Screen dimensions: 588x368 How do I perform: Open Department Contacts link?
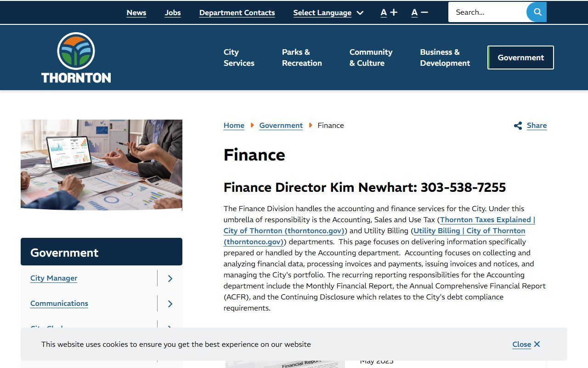(x=237, y=13)
